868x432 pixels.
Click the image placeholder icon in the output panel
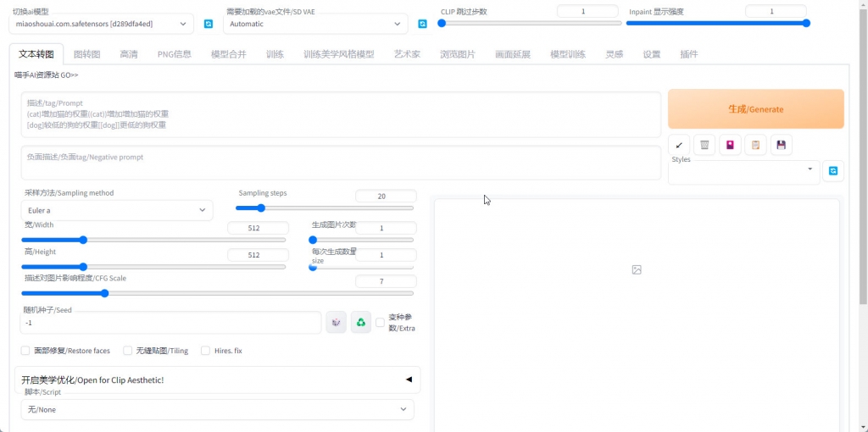637,270
